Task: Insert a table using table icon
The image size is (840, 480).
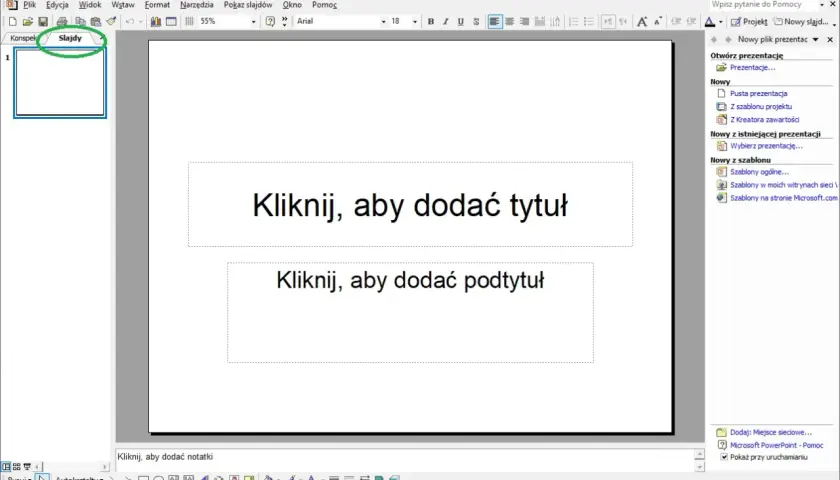Action: coord(171,22)
